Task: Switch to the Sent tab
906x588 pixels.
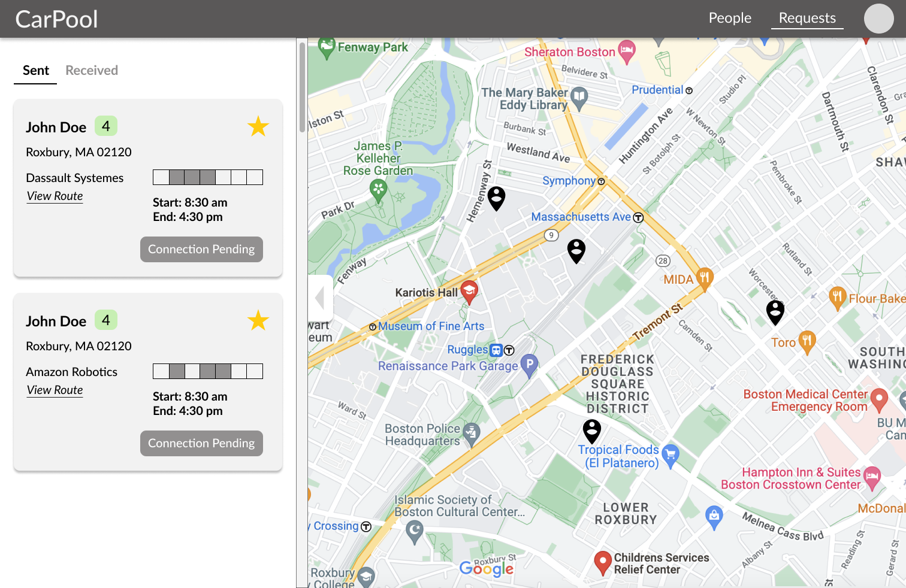Action: click(36, 71)
